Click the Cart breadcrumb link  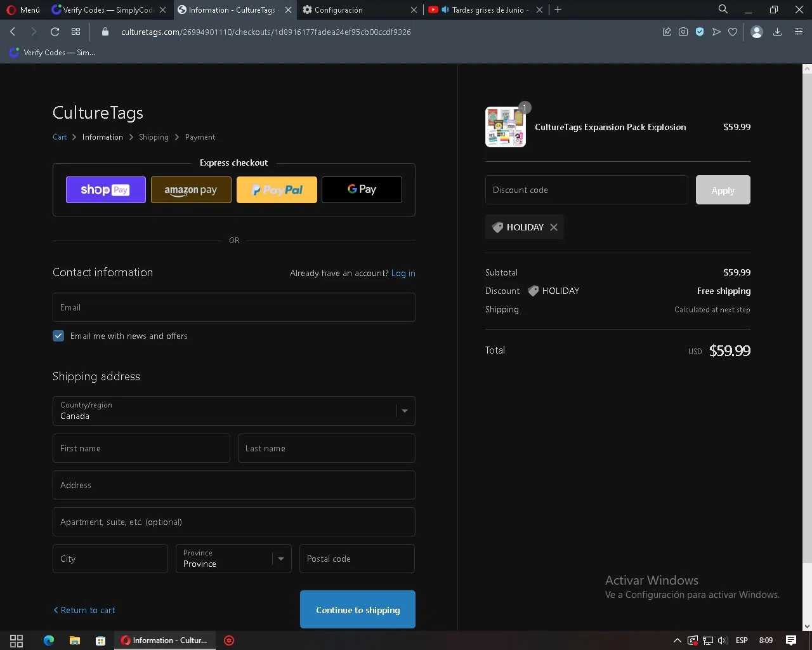click(60, 137)
